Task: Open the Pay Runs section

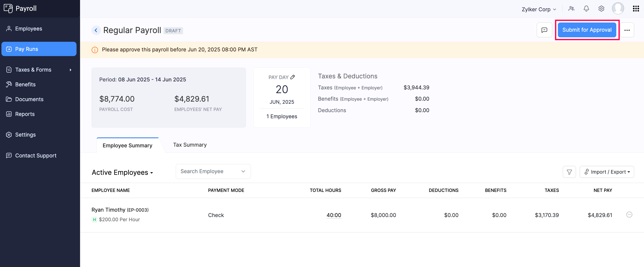Action: [27, 49]
